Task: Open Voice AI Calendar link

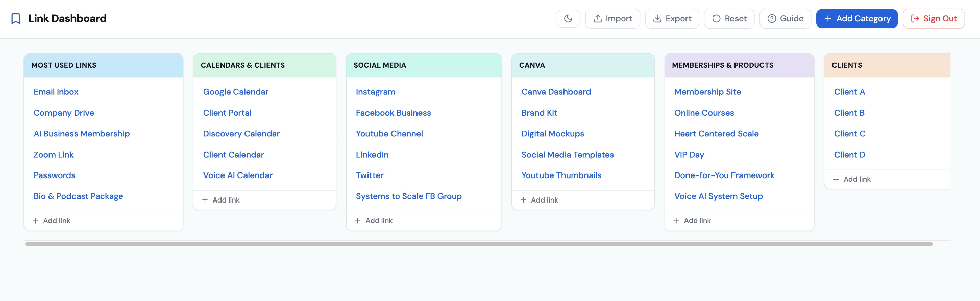Action: point(238,175)
